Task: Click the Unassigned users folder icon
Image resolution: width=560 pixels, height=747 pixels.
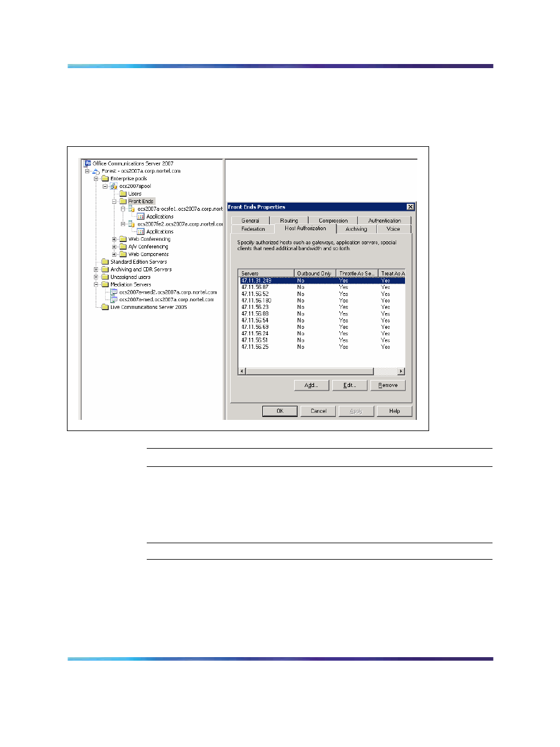Action: pyautogui.click(x=105, y=277)
